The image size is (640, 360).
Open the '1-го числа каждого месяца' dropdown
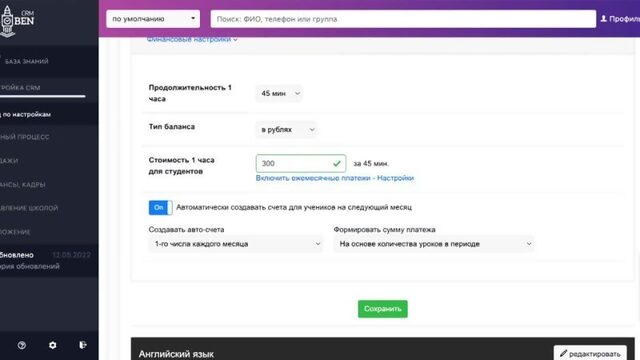click(236, 244)
